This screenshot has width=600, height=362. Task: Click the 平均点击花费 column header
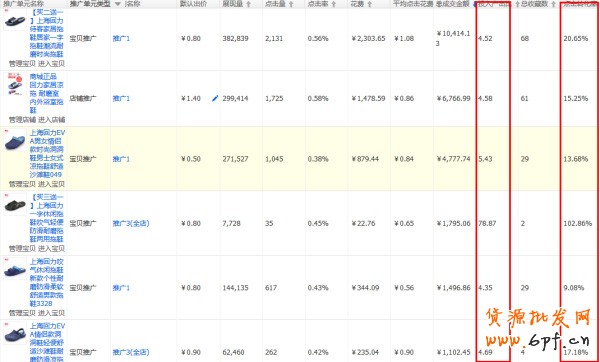click(413, 4)
